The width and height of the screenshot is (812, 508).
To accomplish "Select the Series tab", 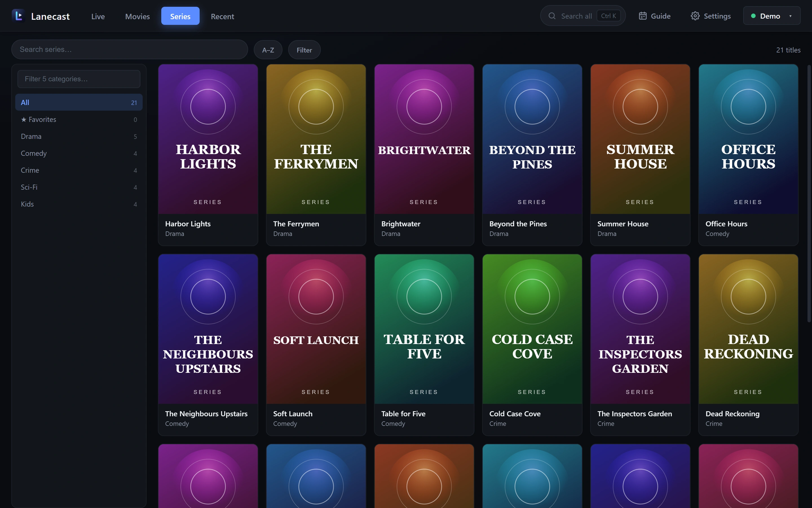I will point(180,16).
